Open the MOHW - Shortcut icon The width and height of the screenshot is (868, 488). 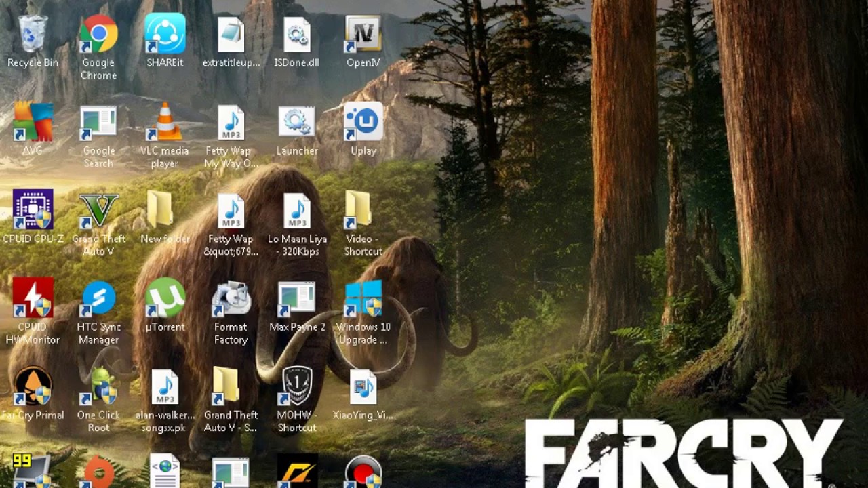pyautogui.click(x=296, y=386)
